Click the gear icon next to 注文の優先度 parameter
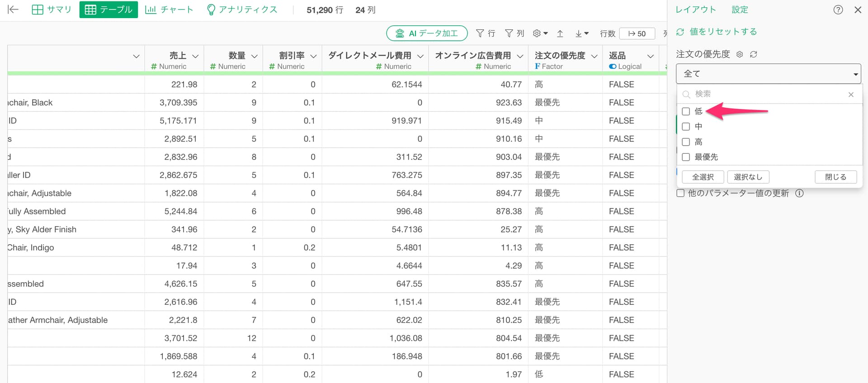The image size is (868, 383). click(x=740, y=54)
